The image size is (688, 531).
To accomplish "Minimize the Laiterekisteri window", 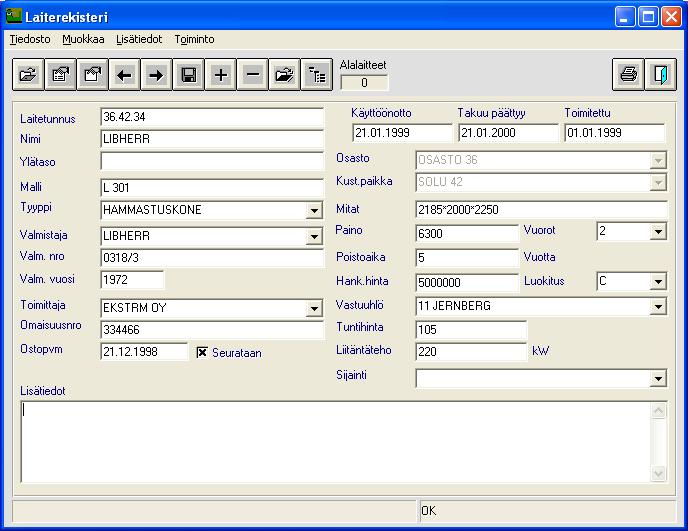I will click(x=624, y=18).
